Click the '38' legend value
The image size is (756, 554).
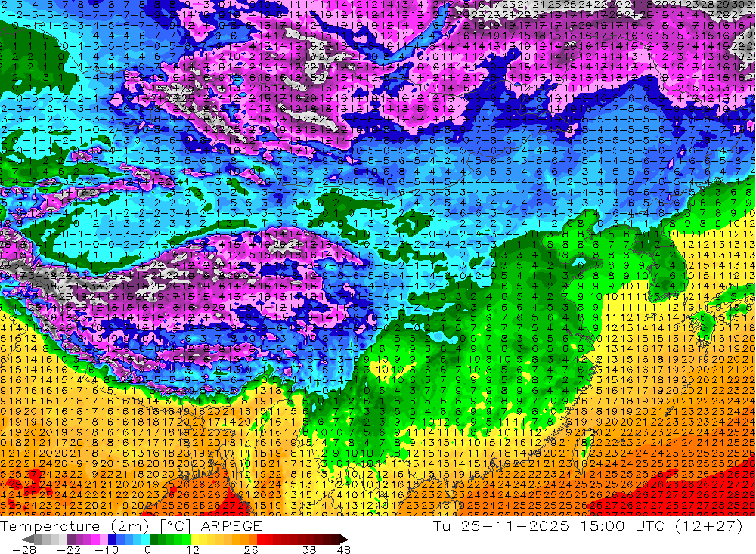pos(309,549)
